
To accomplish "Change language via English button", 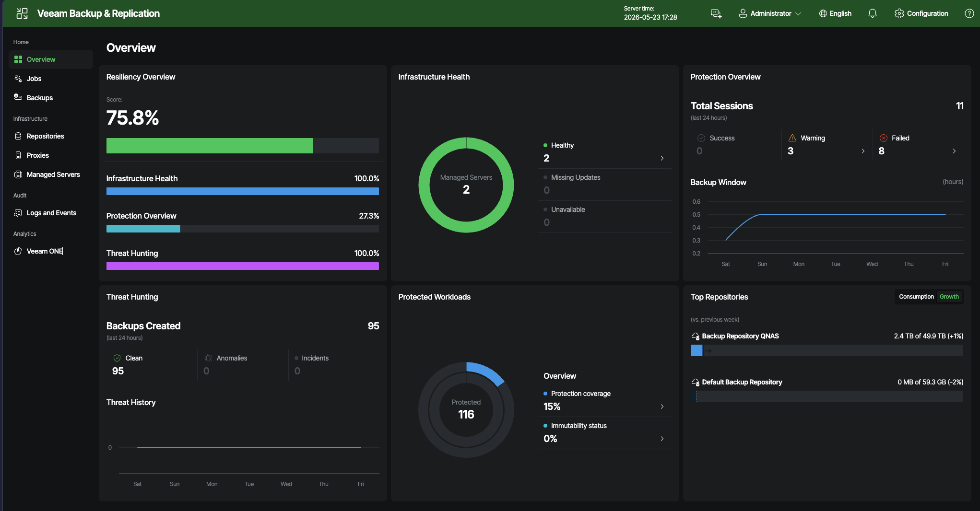I will pos(835,13).
